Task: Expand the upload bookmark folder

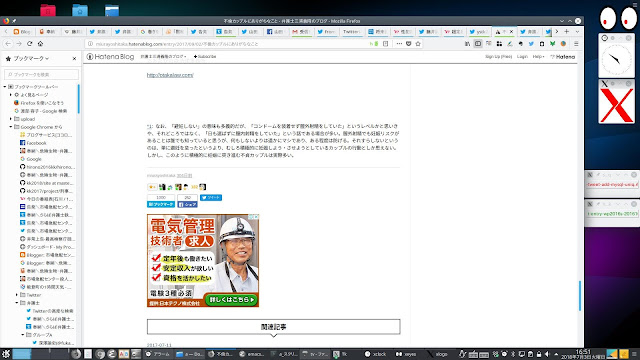Action: 11,119
